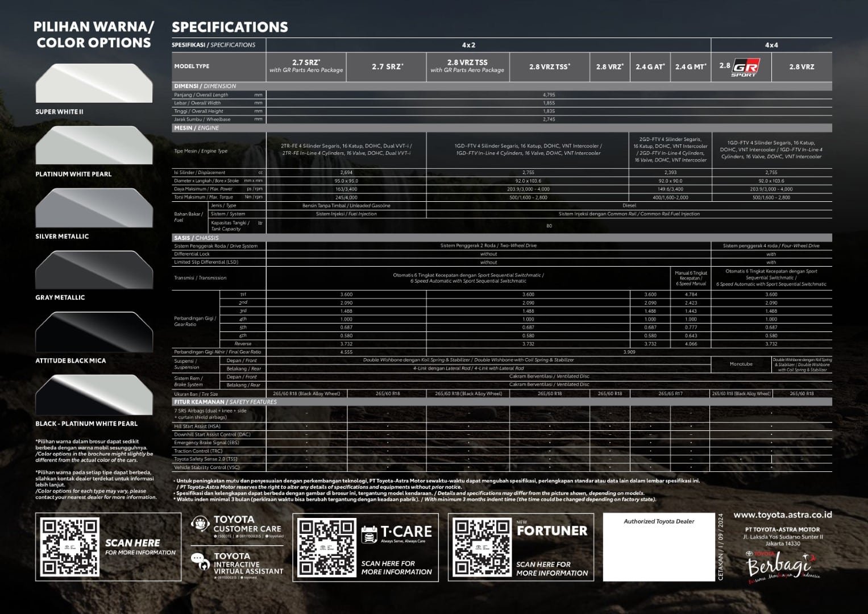868x614 pixels.
Task: Click the max power value '163/3,400'
Action: (346, 189)
